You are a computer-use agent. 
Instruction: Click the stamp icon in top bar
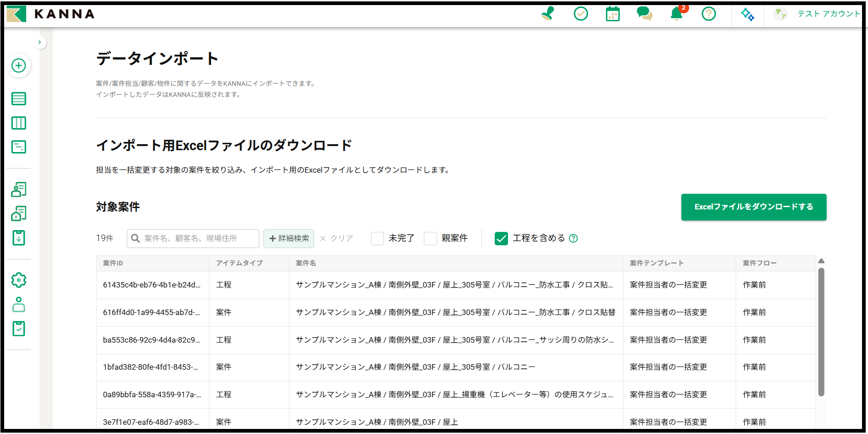(548, 14)
